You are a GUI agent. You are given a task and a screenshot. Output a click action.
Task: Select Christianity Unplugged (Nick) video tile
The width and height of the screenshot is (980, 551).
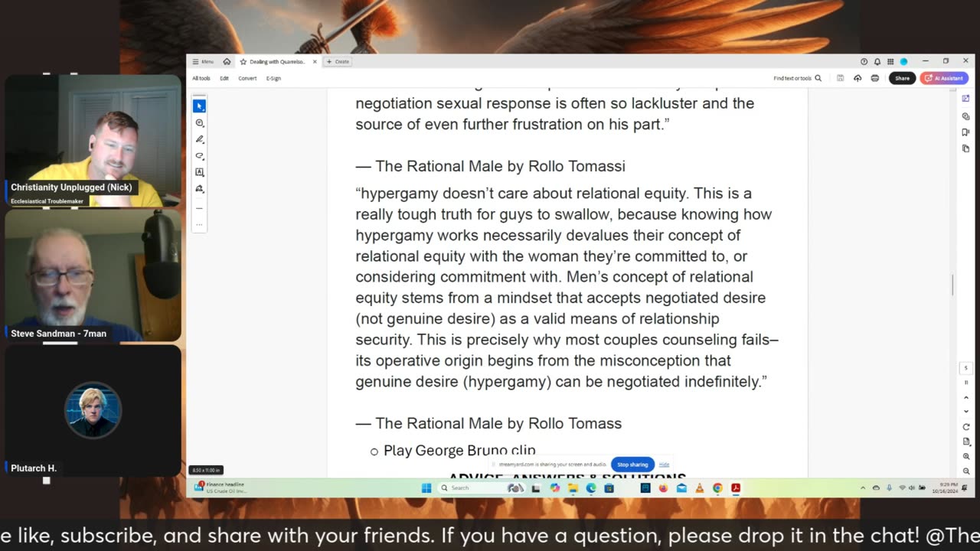click(93, 140)
